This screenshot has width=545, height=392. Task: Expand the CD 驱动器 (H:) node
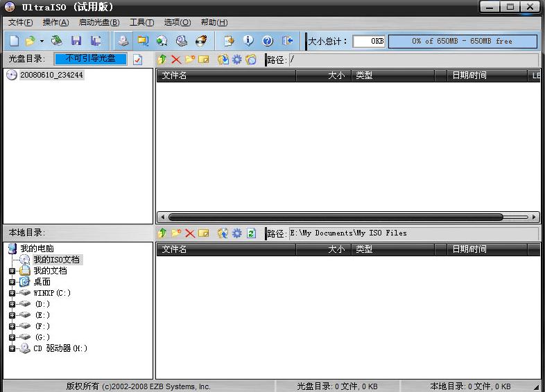click(12, 348)
